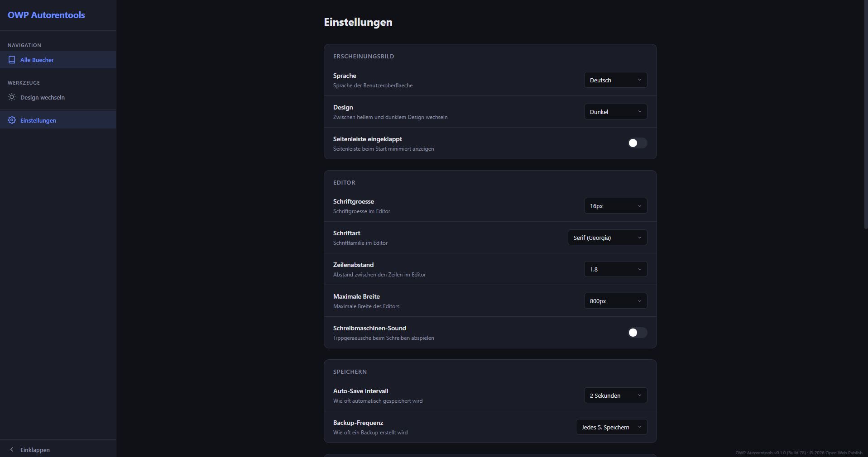This screenshot has width=868, height=457.
Task: Click the gear icon for Einstellungen
Action: 12,120
